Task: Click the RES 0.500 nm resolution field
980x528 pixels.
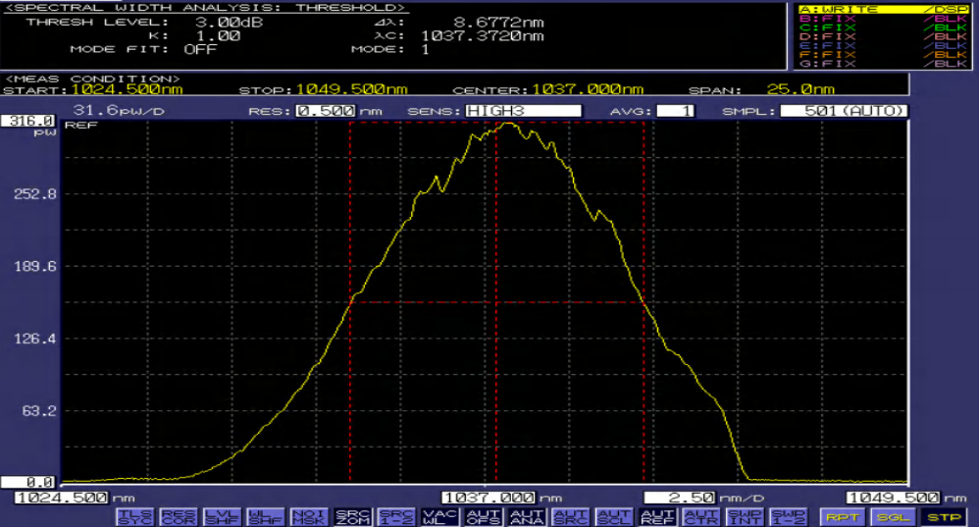Action: coord(325,111)
